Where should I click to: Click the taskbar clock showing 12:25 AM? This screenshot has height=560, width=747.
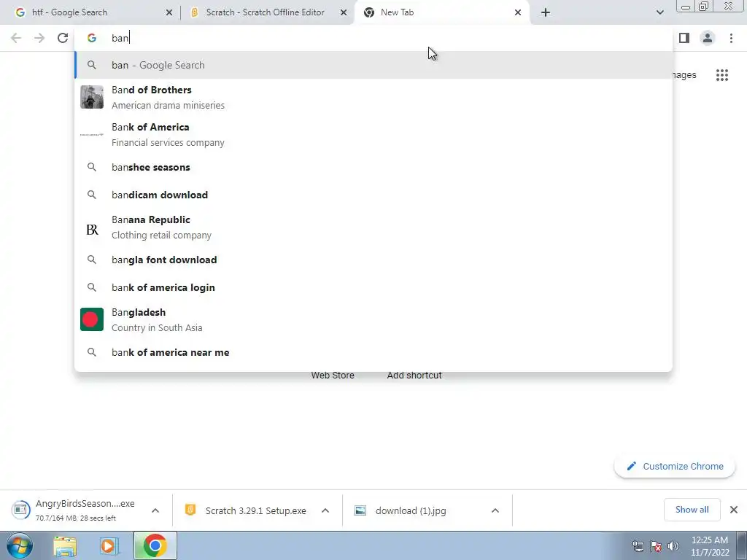coord(710,546)
